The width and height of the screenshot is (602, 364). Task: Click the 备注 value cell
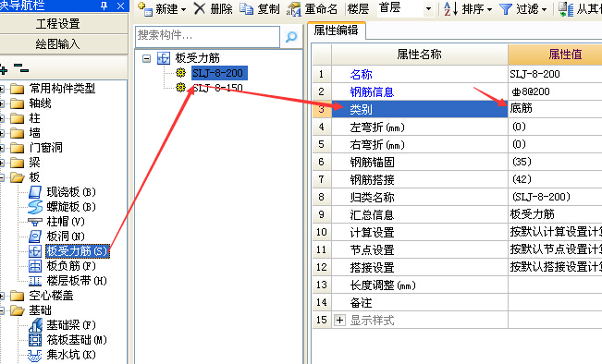pyautogui.click(x=555, y=302)
